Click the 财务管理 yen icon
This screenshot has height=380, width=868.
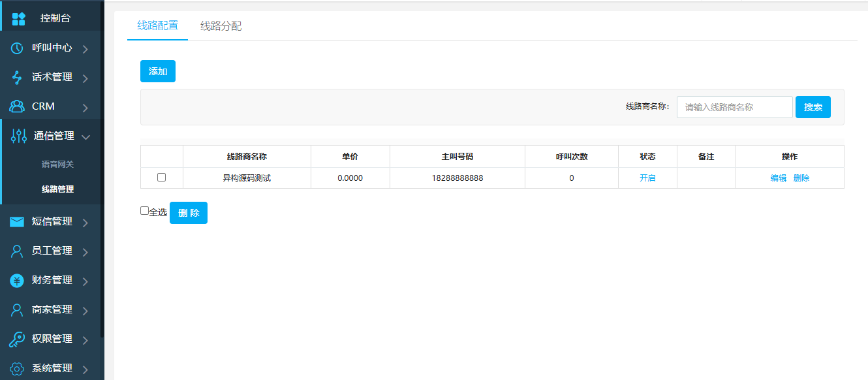coord(17,281)
